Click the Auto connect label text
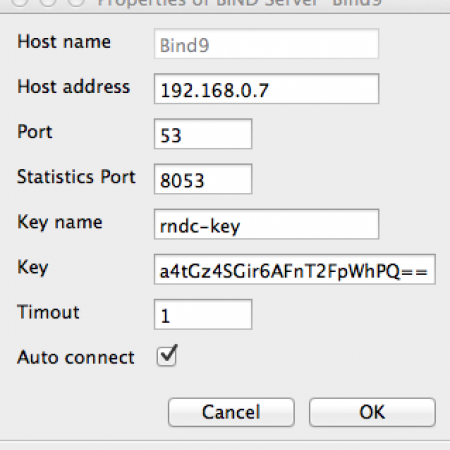450x450 pixels. tap(76, 357)
